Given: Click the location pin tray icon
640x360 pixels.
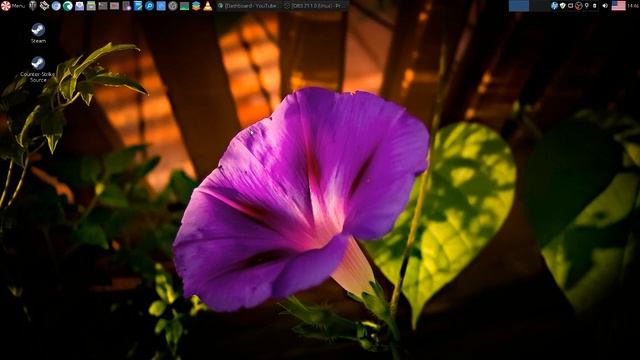Looking at the screenshot, I should coord(587,6).
